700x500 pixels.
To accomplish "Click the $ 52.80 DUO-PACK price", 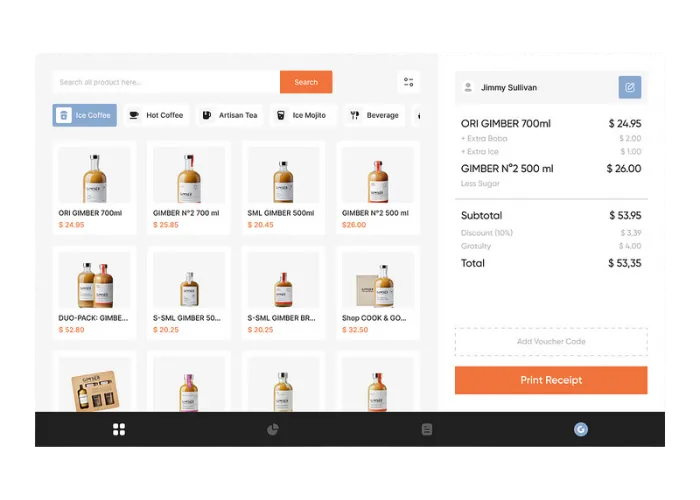I will pyautogui.click(x=71, y=330).
